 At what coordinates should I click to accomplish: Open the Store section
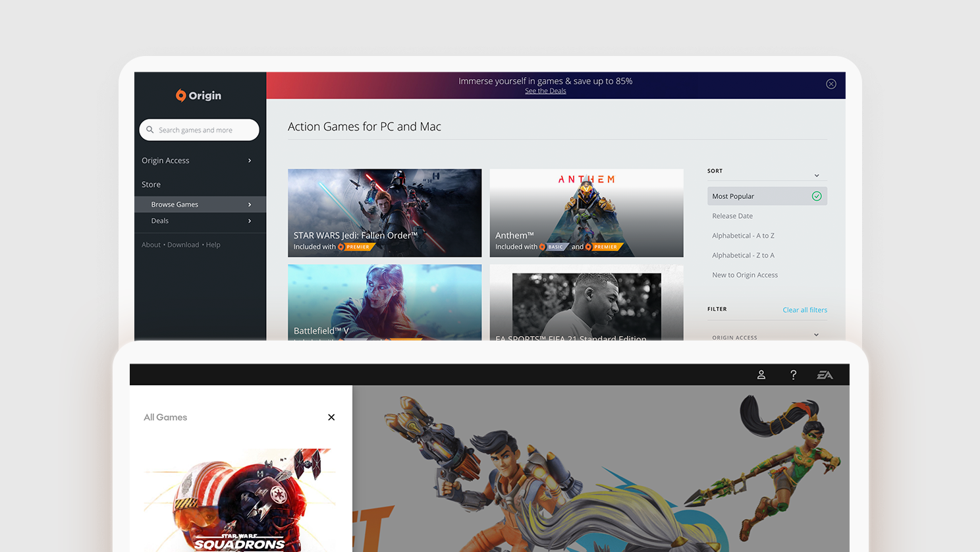(x=151, y=184)
